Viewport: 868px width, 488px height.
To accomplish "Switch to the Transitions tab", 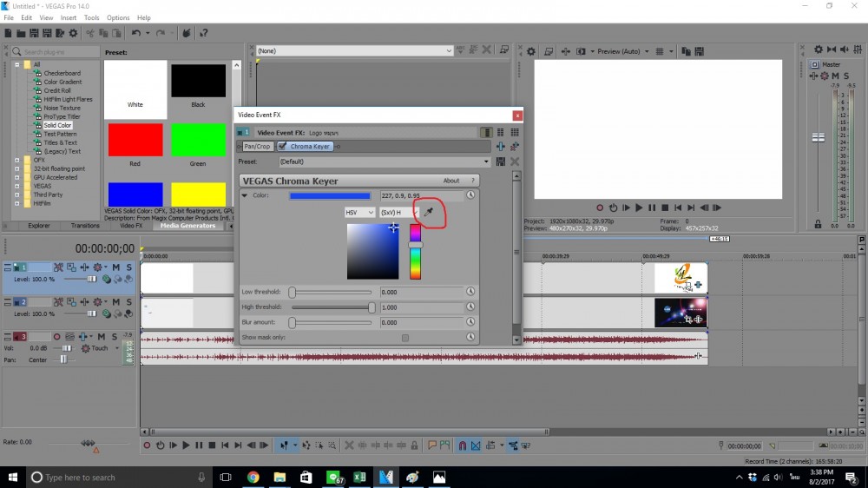I will pyautogui.click(x=85, y=226).
